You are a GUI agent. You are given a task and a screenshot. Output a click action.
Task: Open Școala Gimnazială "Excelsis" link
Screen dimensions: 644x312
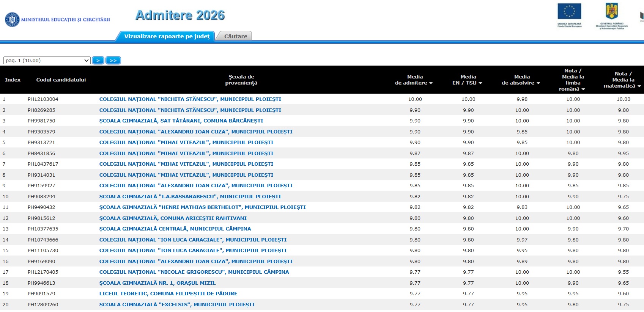pyautogui.click(x=177, y=304)
